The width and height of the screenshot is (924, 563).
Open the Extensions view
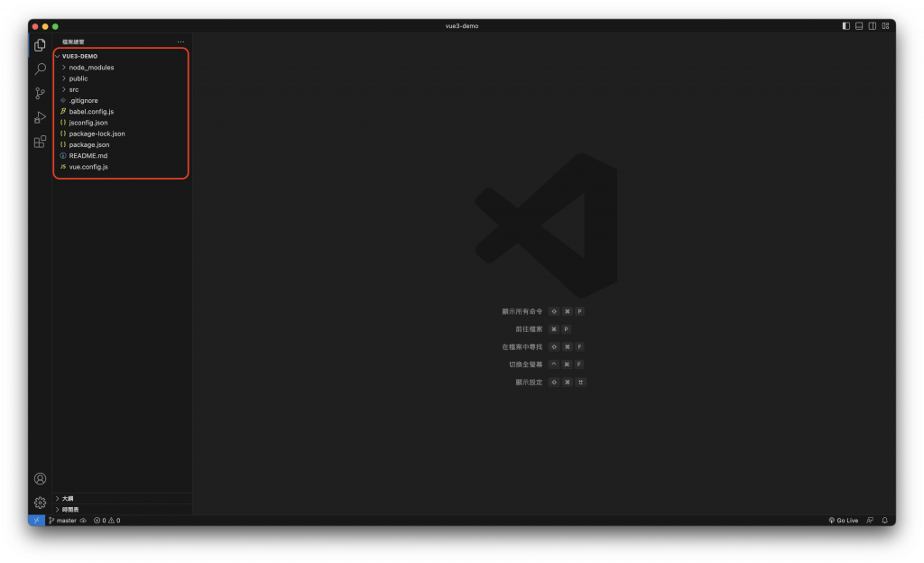point(40,142)
